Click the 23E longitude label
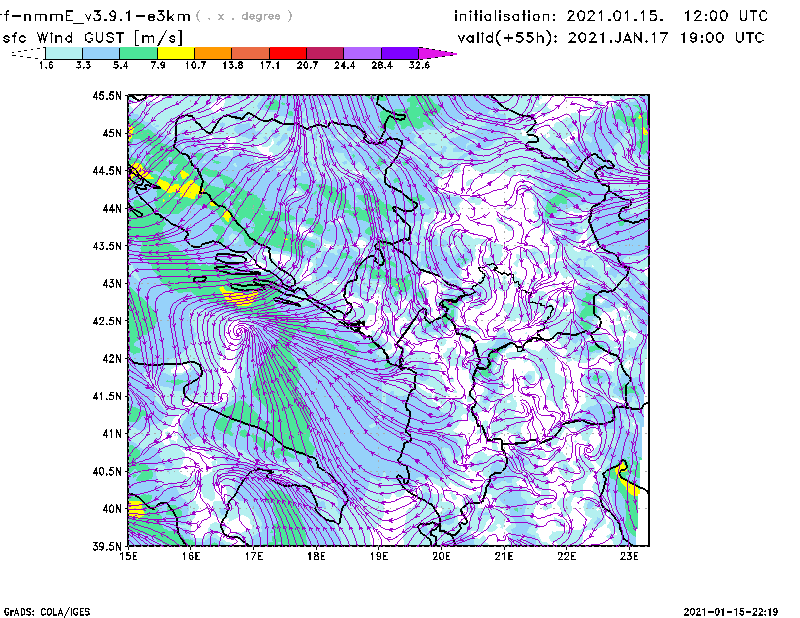This screenshot has width=800, height=618. (x=629, y=556)
